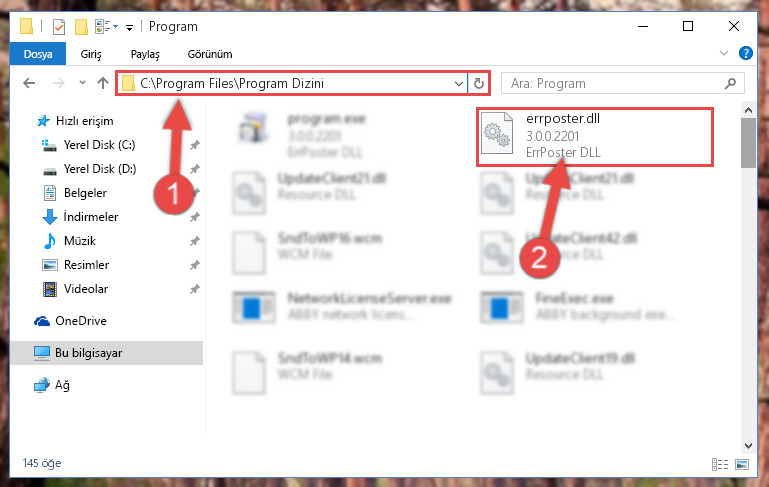Click the new folder icon in the title bar
769x487 pixels.
click(81, 26)
